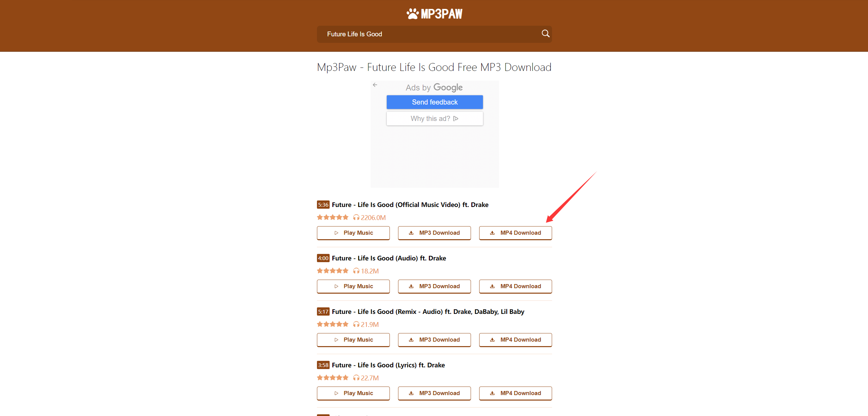Download MP4 of the Remix ft. DaBaby result
The width and height of the screenshot is (868, 416).
[515, 340]
